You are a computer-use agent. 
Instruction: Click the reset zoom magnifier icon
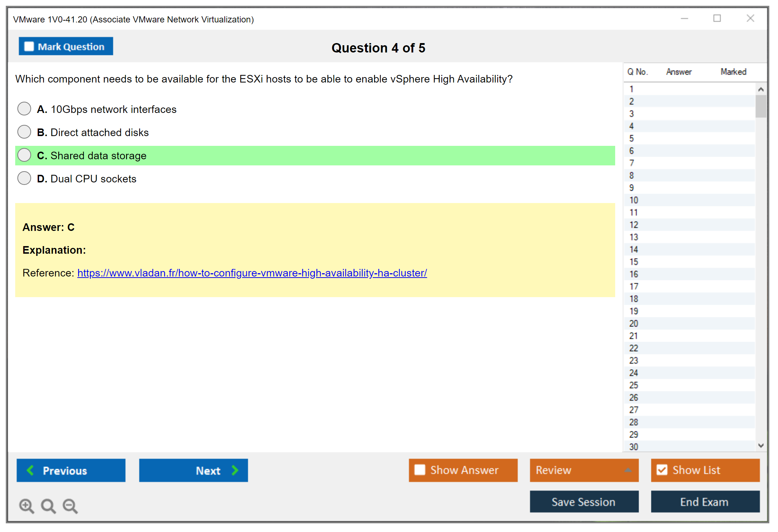(48, 506)
